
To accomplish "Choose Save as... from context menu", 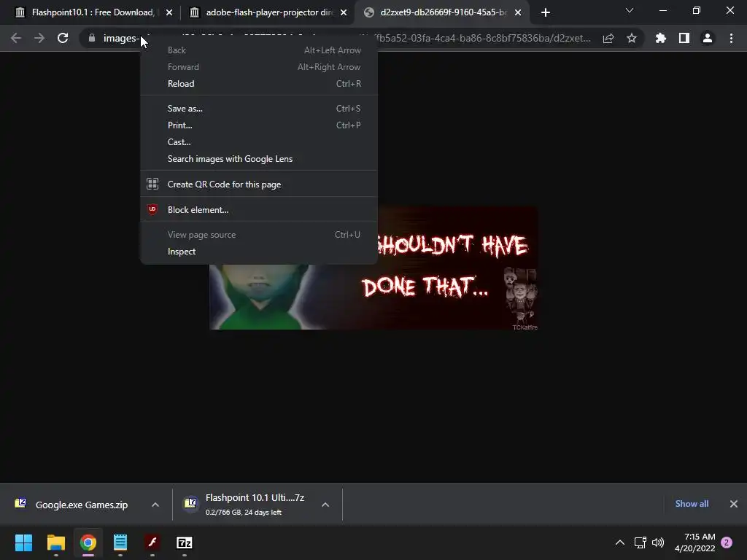I will coord(259,109).
